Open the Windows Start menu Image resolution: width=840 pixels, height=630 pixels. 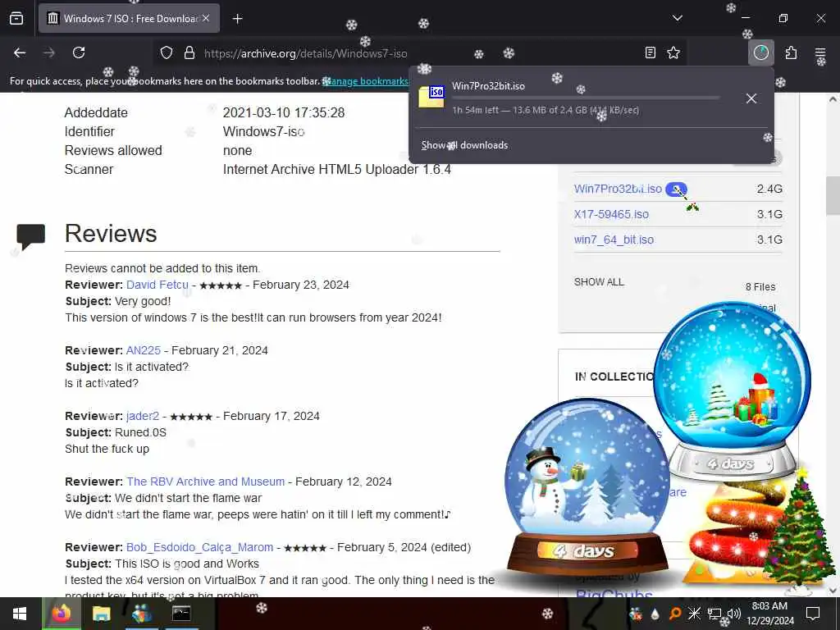coord(20,614)
